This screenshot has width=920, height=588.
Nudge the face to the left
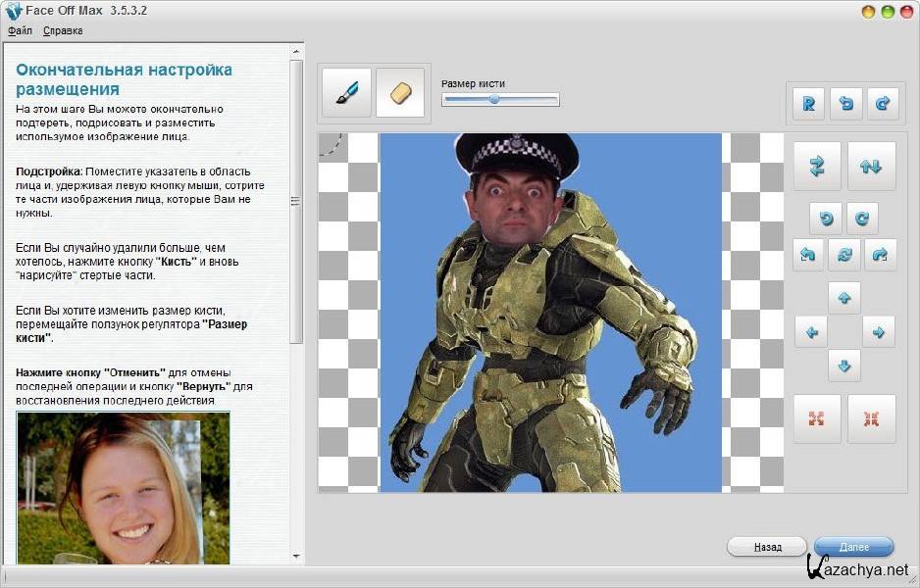pos(810,332)
